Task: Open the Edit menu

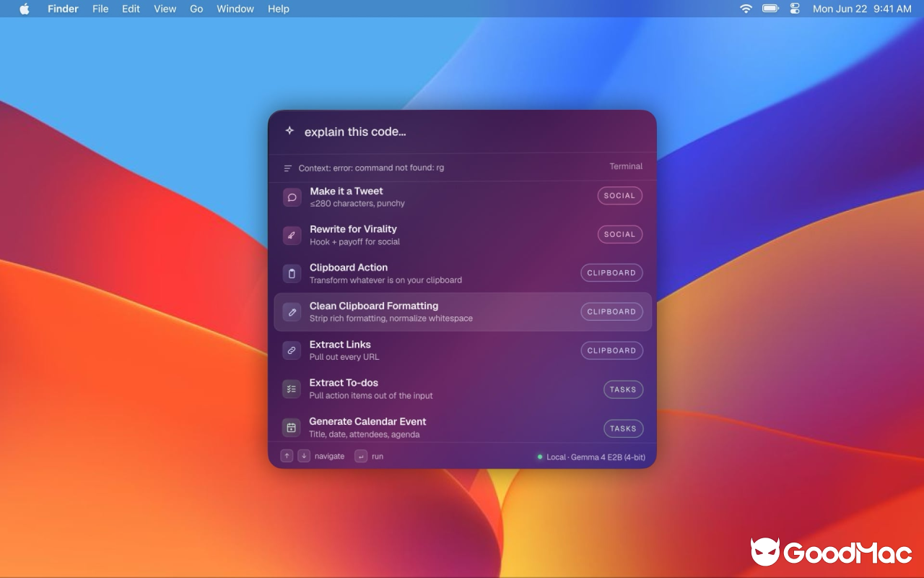Action: tap(131, 9)
